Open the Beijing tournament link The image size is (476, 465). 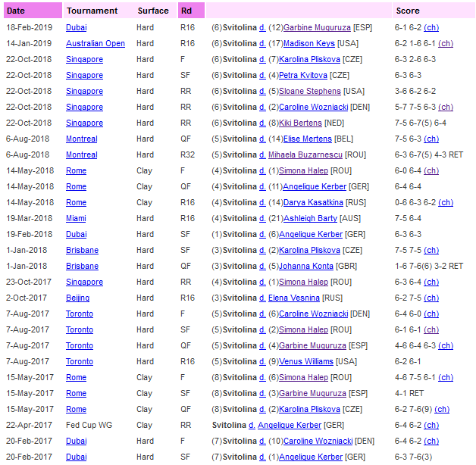(x=77, y=298)
